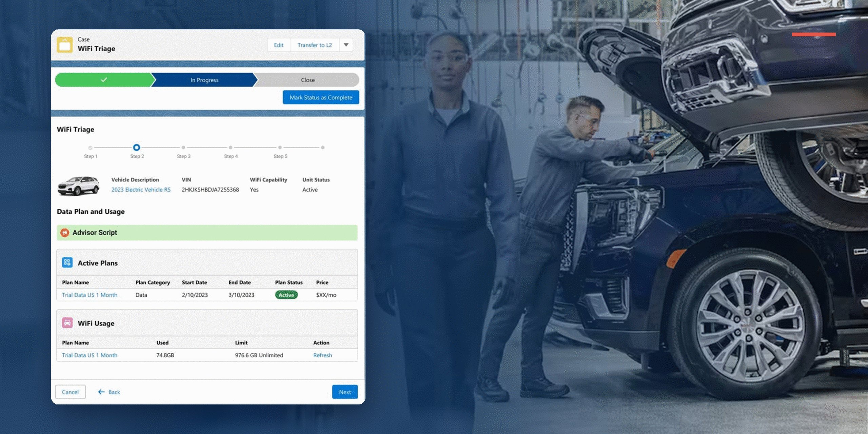Click the Step 5 progress marker
Viewport: 868px width, 434px height.
280,147
